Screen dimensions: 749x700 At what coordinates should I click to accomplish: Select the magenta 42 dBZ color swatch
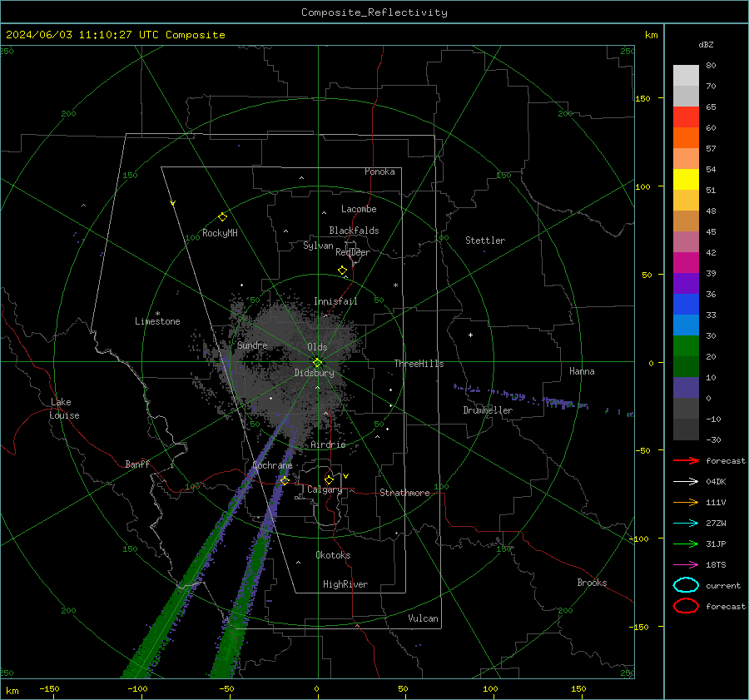686,262
